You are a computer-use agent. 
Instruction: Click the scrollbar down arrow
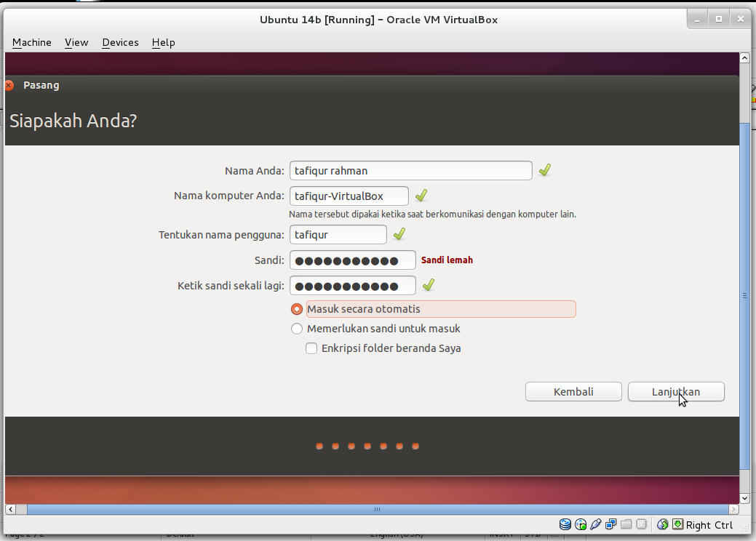744,498
